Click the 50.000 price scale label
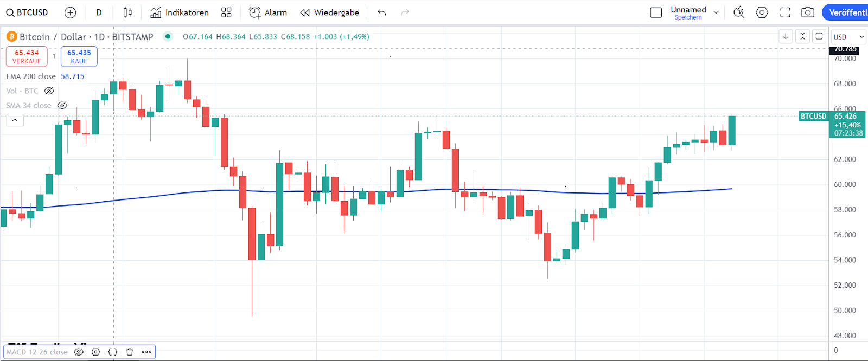The height and width of the screenshot is (361, 868). coord(845,311)
